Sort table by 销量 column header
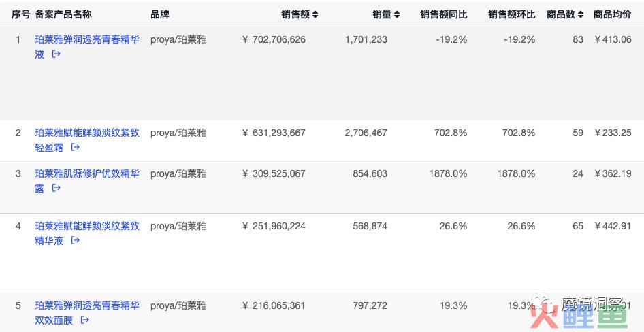This screenshot has height=332, width=644. pos(382,14)
